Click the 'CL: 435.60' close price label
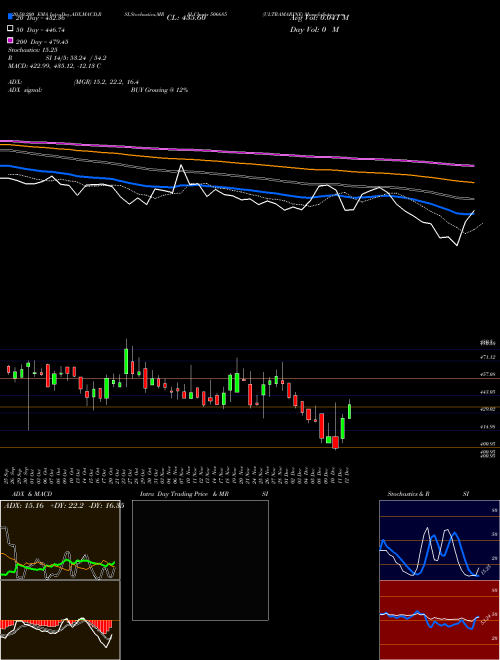 coord(186,18)
